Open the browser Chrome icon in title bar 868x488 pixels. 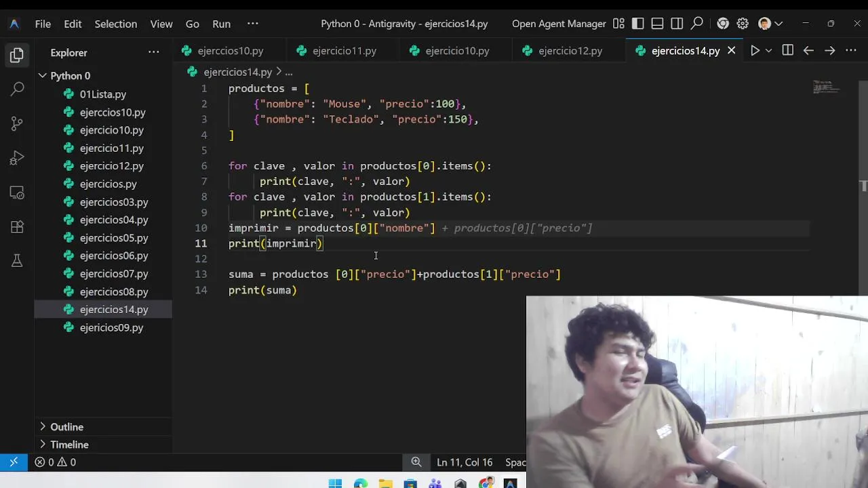point(723,24)
